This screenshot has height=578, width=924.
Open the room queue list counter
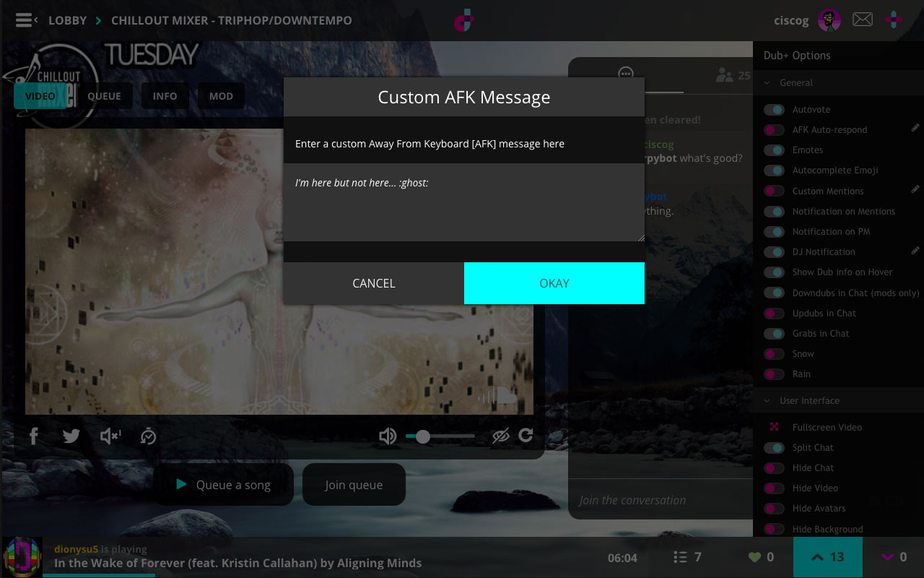[x=687, y=557]
